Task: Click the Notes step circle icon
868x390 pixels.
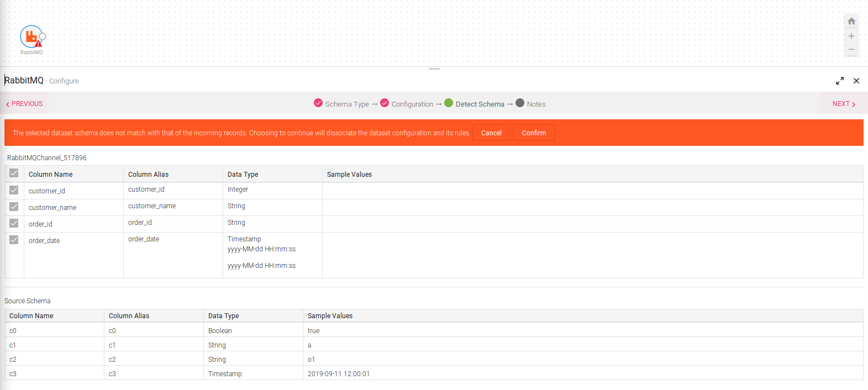Action: coord(520,103)
